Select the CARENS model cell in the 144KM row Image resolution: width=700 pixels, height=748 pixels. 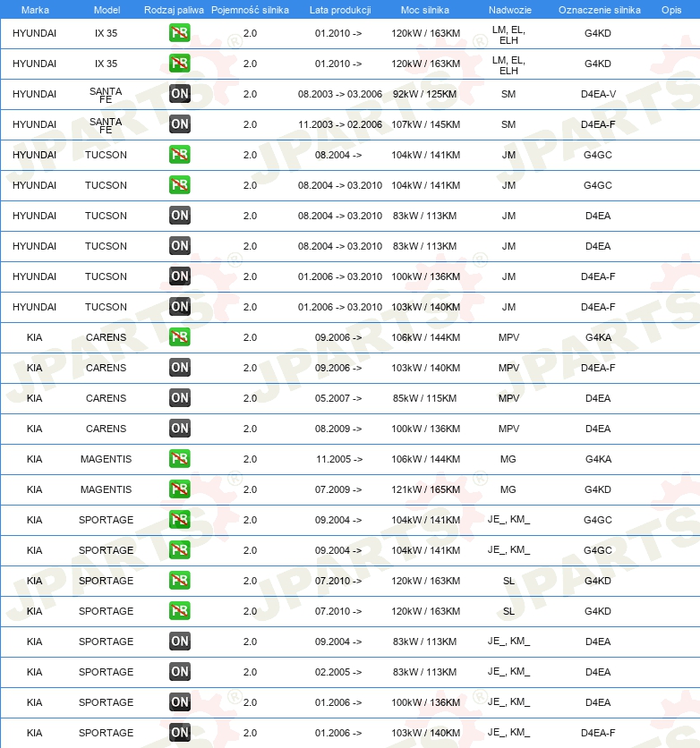106,337
